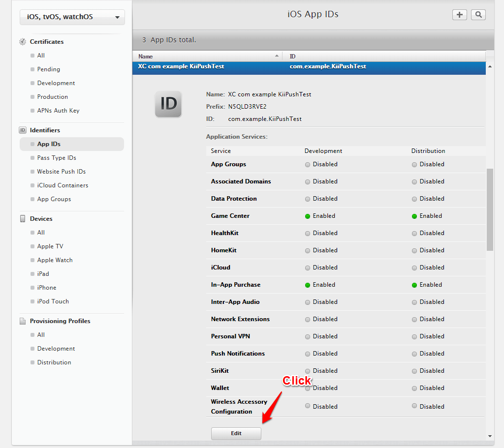Open Apple Watch devices
Image resolution: width=504 pixels, height=448 pixels.
point(55,261)
